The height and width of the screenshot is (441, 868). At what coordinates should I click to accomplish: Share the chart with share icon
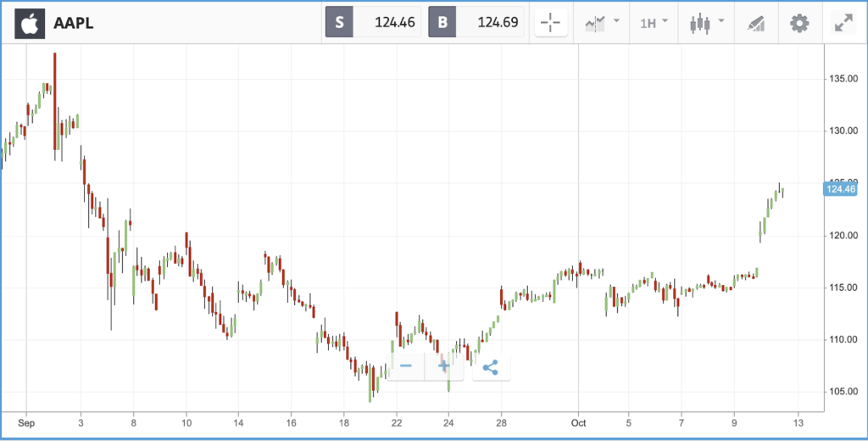pos(491,366)
